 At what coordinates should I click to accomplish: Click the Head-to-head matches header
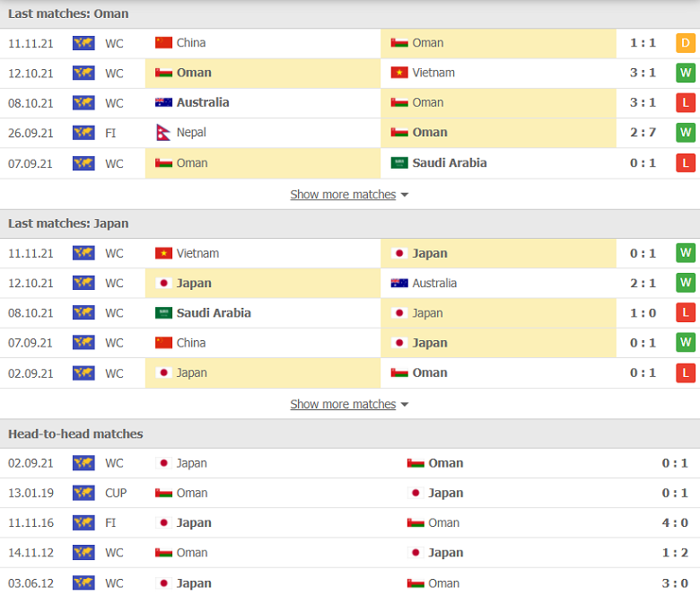point(75,434)
